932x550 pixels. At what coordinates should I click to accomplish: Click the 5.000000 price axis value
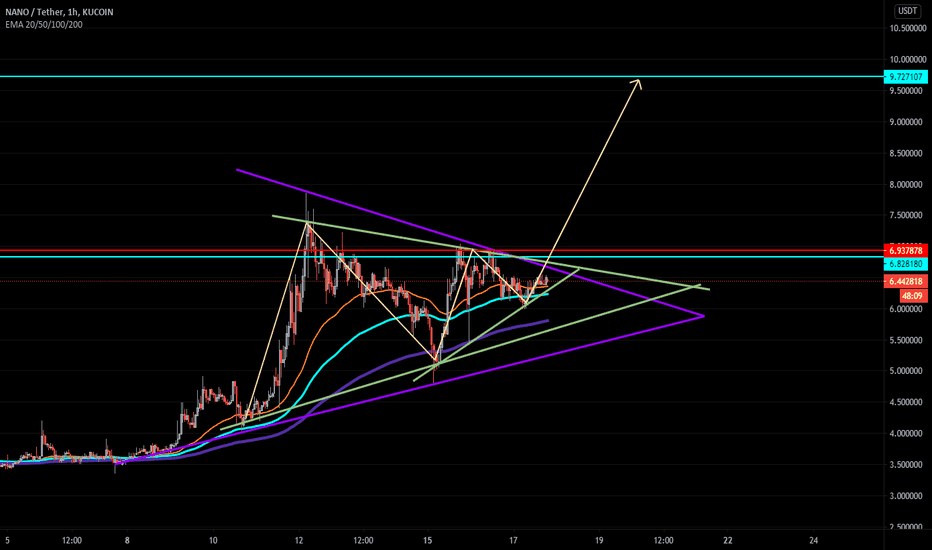point(908,371)
